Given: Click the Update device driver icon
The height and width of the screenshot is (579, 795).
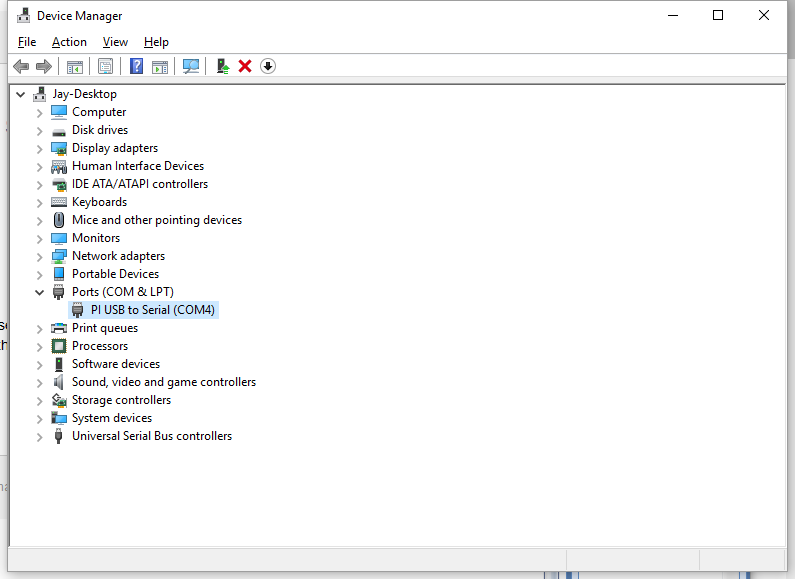Looking at the screenshot, I should 223,66.
